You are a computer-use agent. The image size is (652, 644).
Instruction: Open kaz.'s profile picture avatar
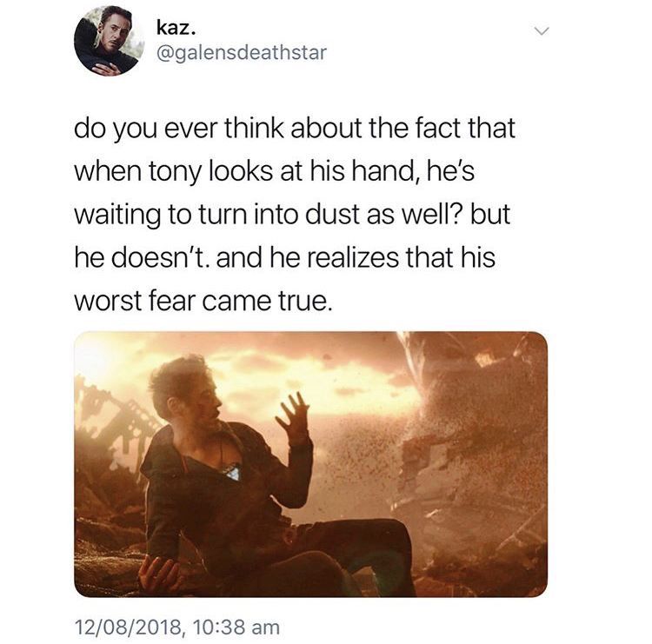tap(109, 41)
